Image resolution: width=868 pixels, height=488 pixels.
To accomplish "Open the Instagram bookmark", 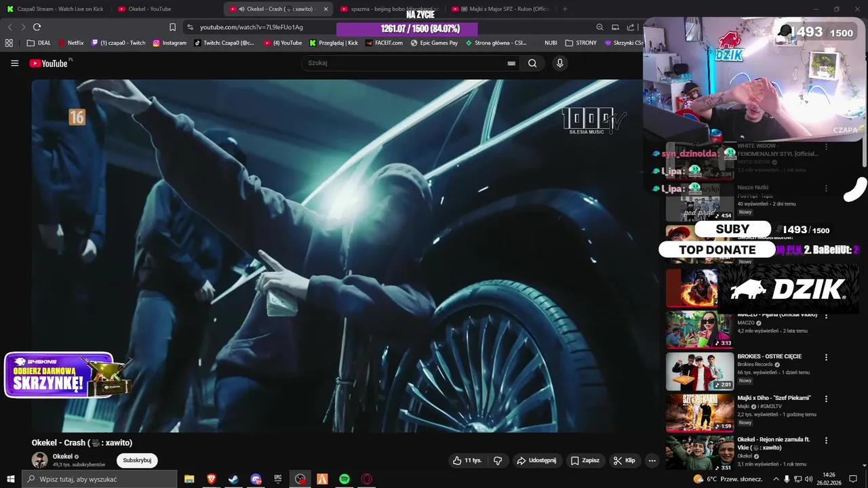I will (x=170, y=43).
